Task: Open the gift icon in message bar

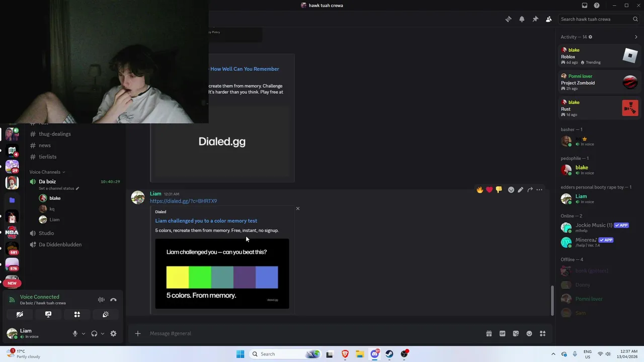Action: [489, 333]
